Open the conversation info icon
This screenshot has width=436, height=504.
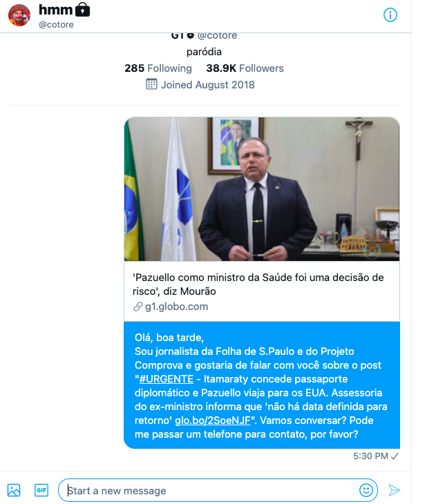point(390,14)
